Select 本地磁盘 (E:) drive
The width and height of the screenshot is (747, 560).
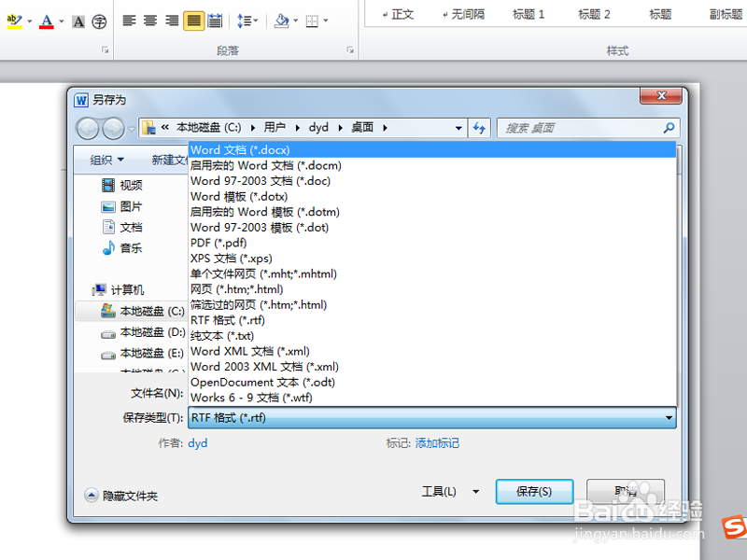tap(143, 353)
